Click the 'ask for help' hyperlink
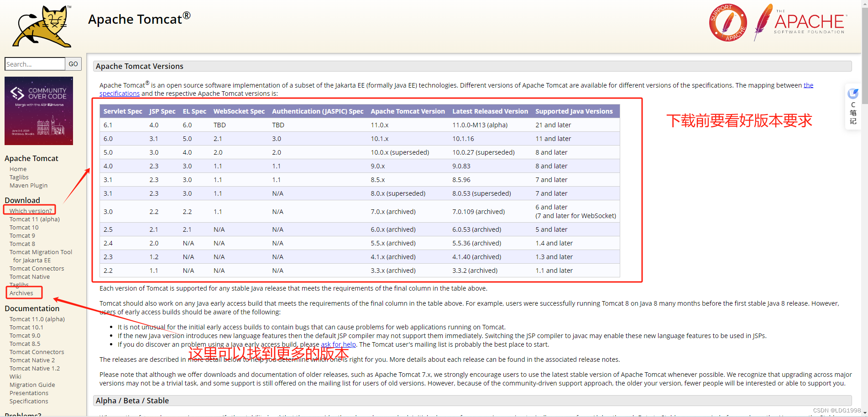 tap(338, 344)
